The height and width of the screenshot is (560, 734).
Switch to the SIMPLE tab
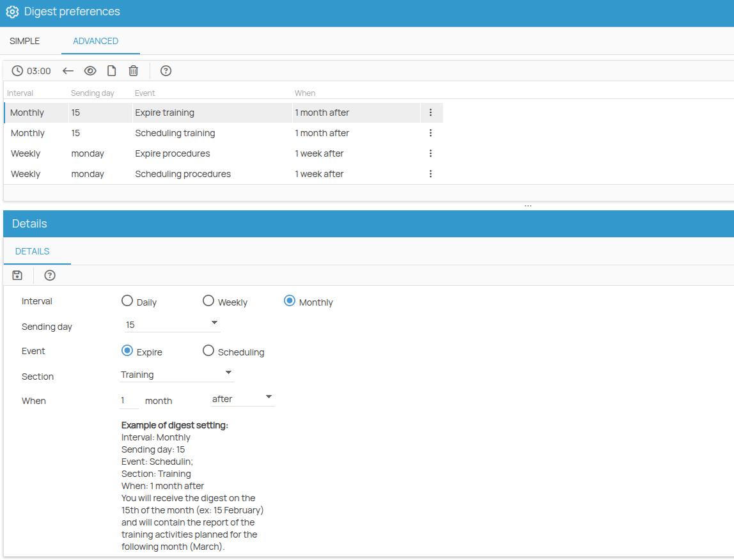click(24, 40)
